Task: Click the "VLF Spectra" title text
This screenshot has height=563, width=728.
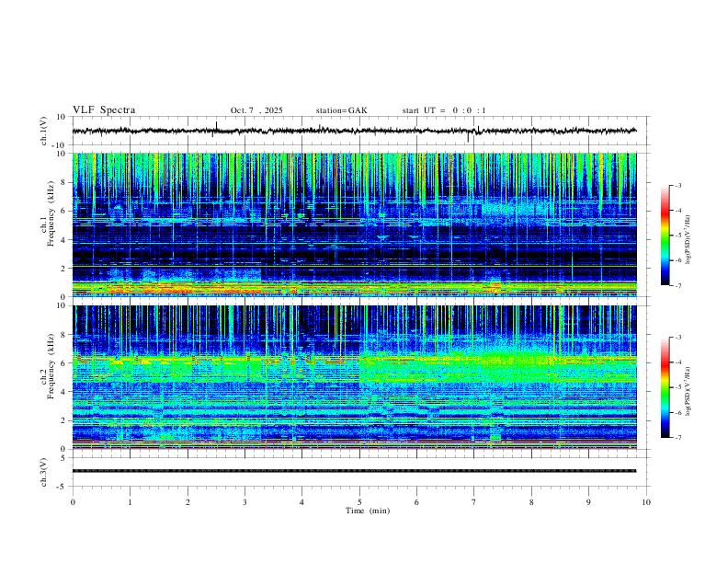Action: (104, 110)
